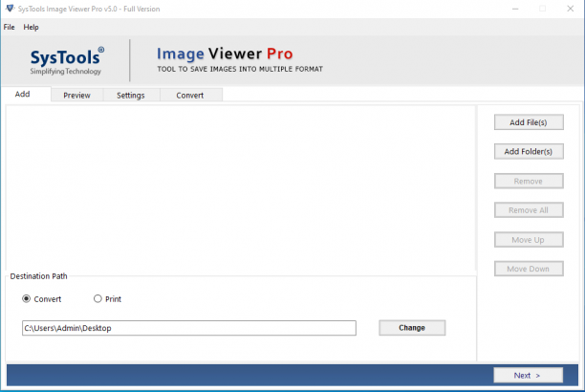The height and width of the screenshot is (392, 585).
Task: Open the File menu
Action: point(9,27)
